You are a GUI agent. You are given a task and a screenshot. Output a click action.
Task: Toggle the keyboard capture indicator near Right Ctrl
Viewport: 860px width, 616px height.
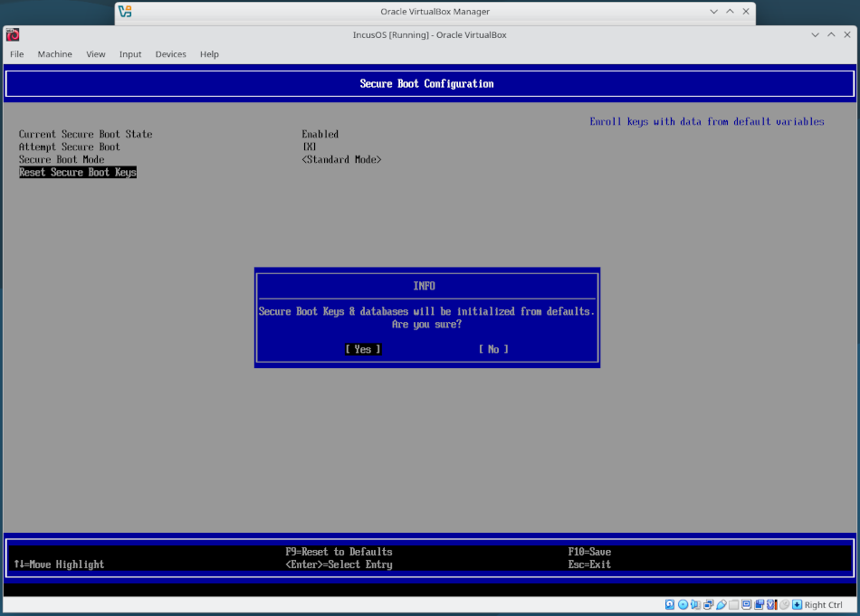pos(796,604)
